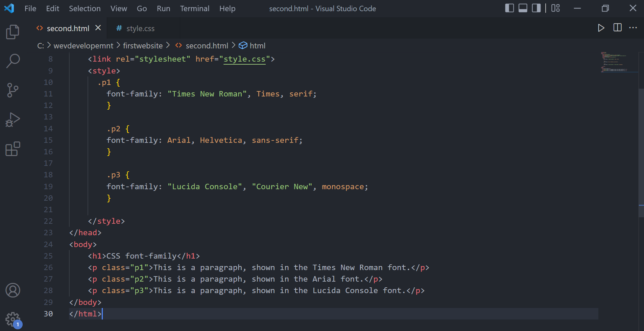Image resolution: width=644 pixels, height=331 pixels.
Task: Click the .p3 selector text
Action: [114, 175]
